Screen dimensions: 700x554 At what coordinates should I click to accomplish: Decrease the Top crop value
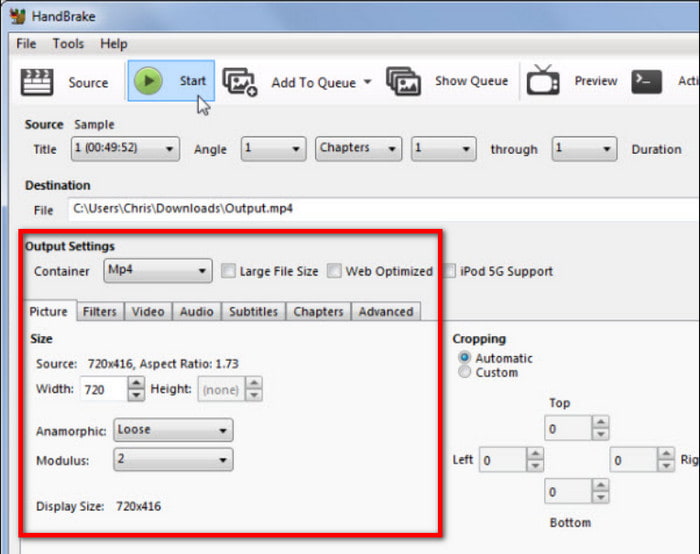(x=601, y=434)
